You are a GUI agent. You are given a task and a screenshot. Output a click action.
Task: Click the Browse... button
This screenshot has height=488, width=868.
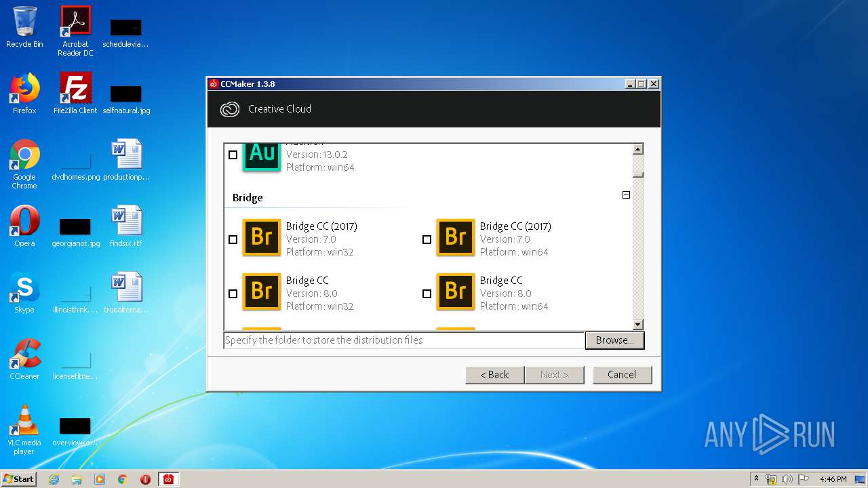[614, 340]
